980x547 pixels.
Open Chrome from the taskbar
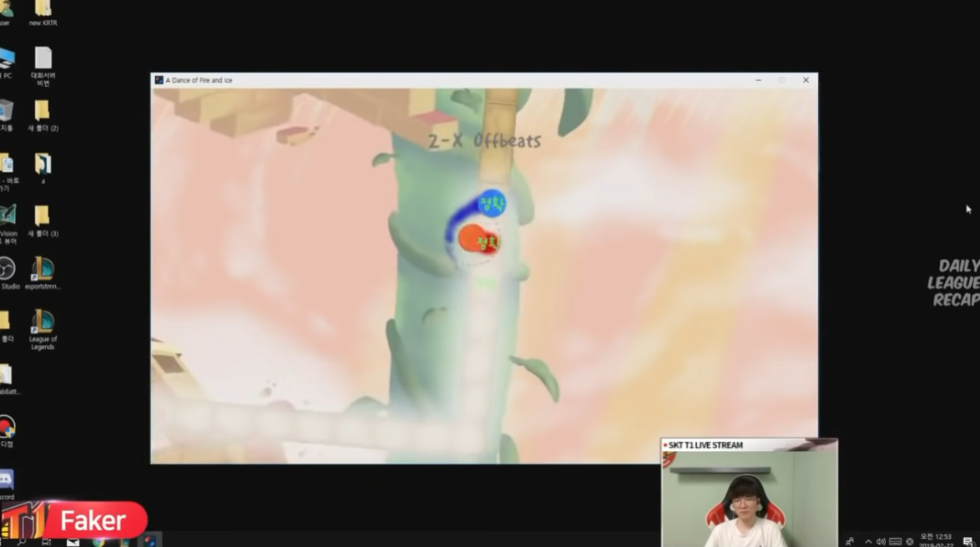(99, 541)
